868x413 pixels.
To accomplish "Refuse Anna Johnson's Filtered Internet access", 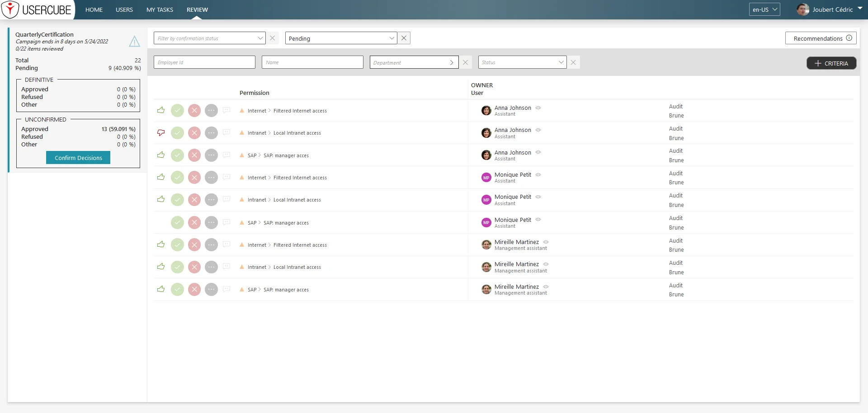I will tap(194, 111).
